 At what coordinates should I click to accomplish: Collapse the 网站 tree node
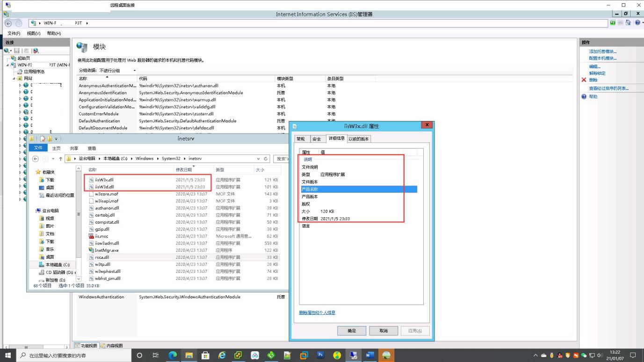click(15, 78)
